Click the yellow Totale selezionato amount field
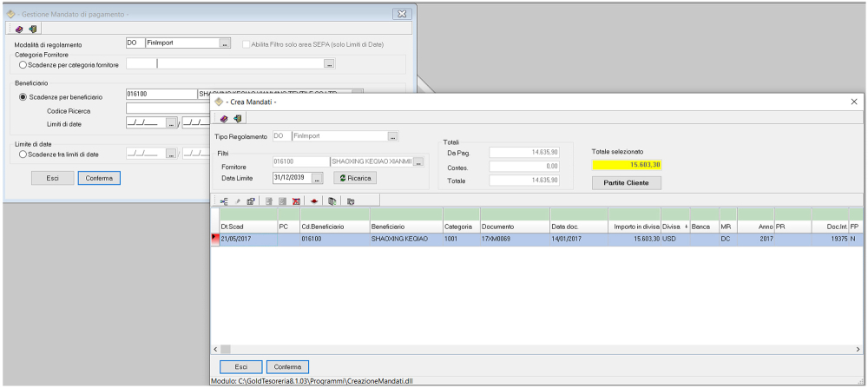The image size is (868, 388). (627, 164)
